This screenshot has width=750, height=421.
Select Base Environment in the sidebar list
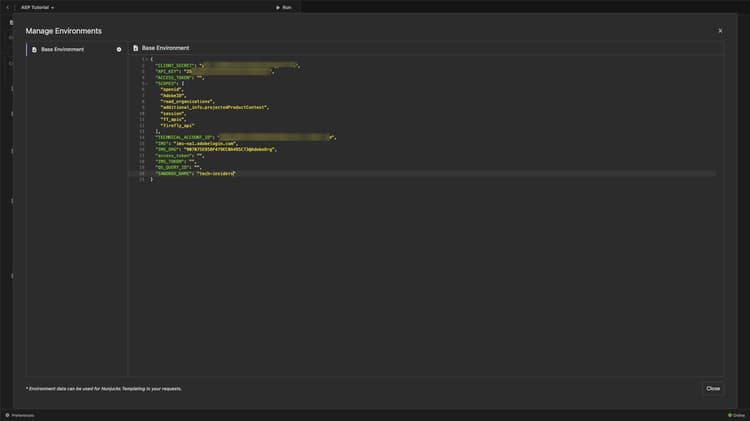coord(76,49)
